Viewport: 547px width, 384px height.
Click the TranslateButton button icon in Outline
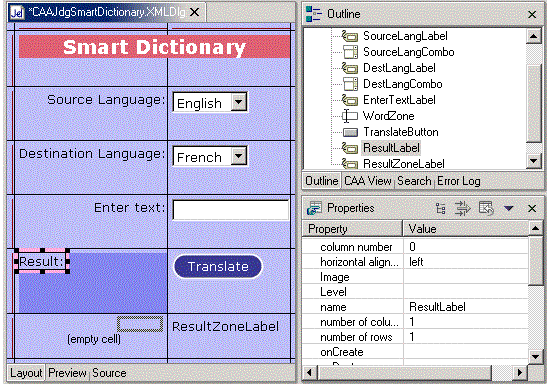[350, 132]
